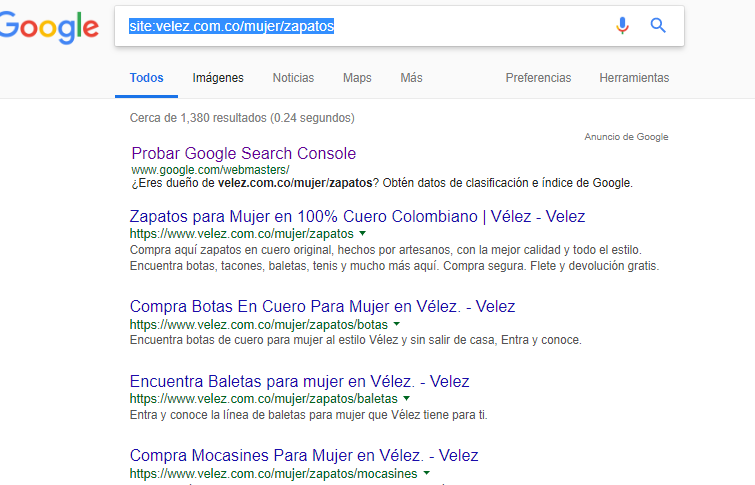Open Preferencias settings menu
755x485 pixels.
click(538, 78)
